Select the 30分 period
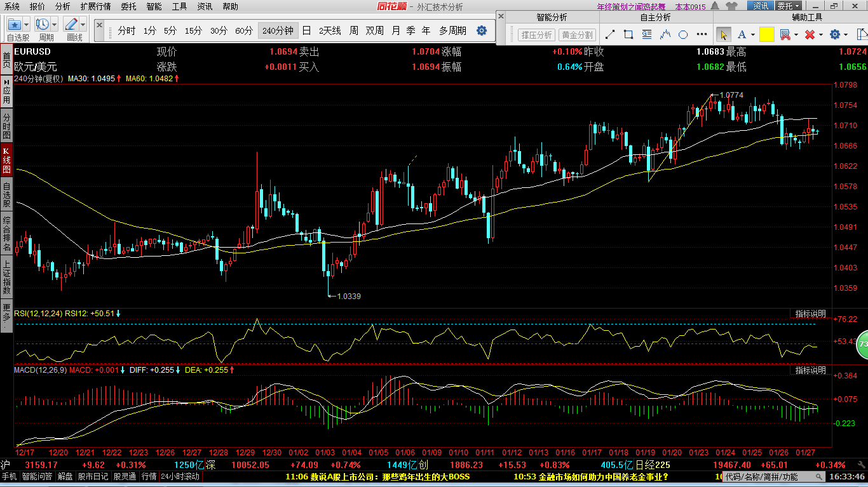Screen dimensions: 868x487 (x=219, y=30)
